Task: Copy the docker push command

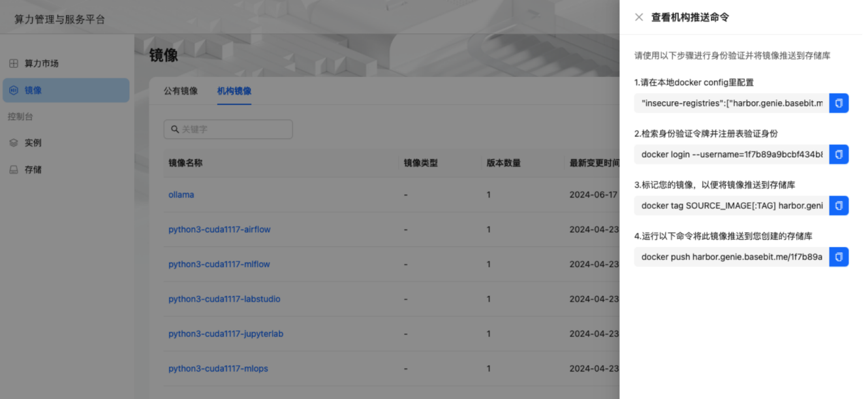Action: point(839,257)
